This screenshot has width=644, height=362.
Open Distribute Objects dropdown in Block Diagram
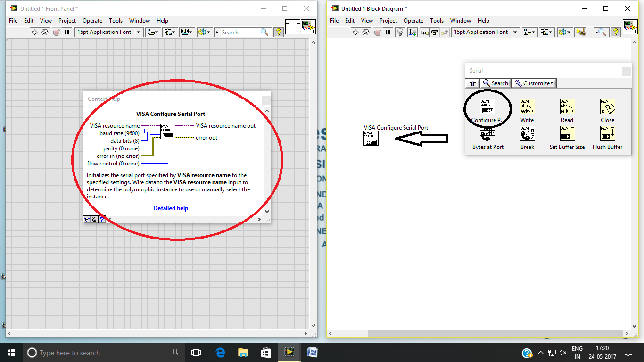546,32
